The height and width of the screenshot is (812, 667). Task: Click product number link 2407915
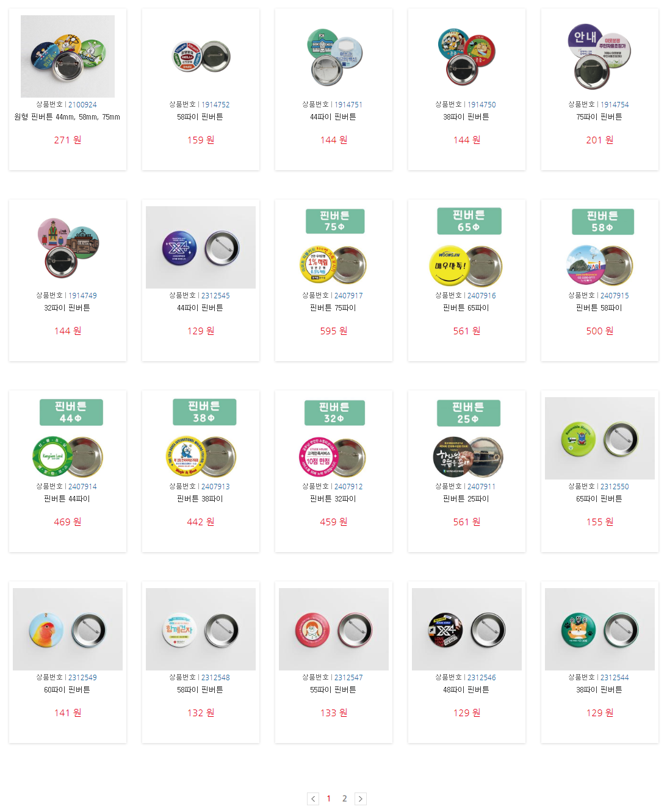pos(615,295)
